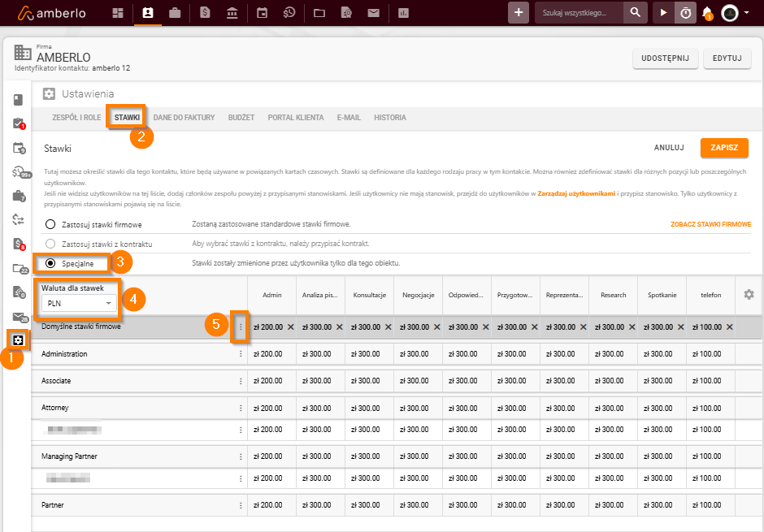Open the 'DANE DO FAKTURY' tab
This screenshot has width=764, height=532.
184,117
